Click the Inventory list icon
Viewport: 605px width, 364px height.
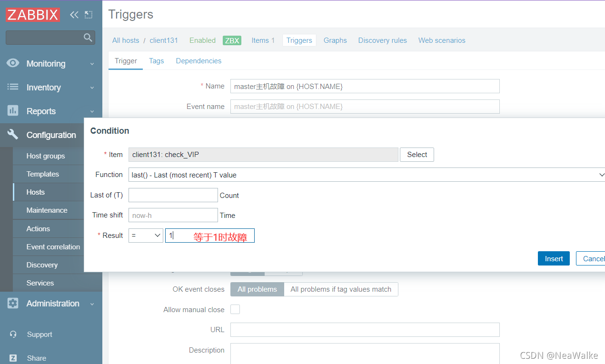coord(13,87)
